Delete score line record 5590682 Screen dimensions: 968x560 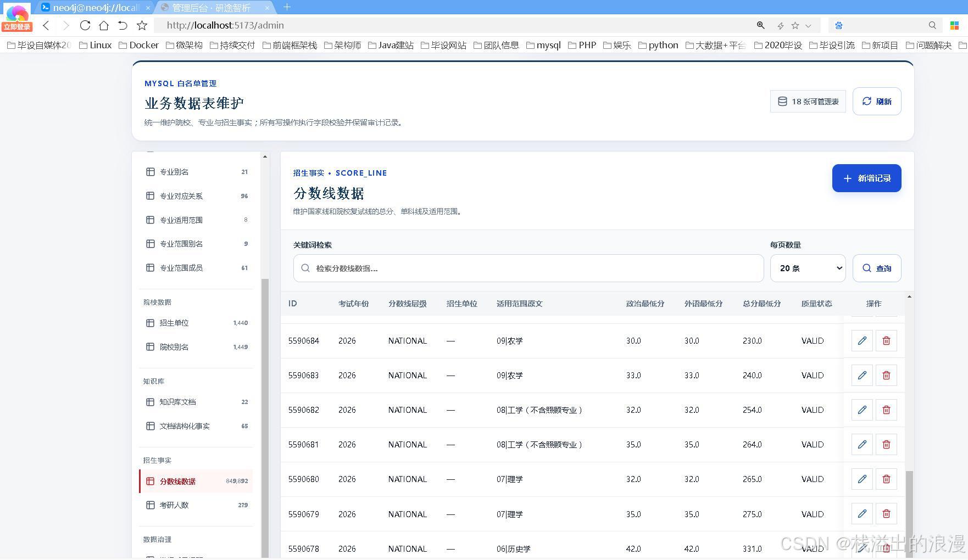(886, 410)
